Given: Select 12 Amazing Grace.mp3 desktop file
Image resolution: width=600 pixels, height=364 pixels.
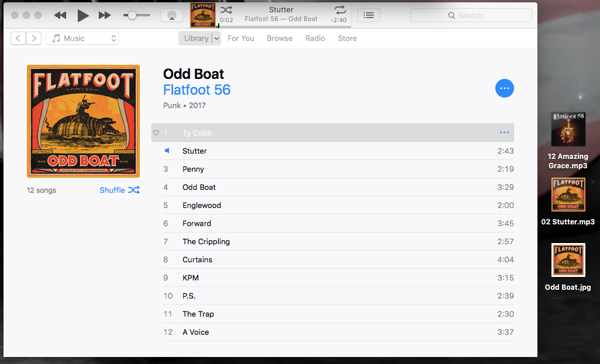Looking at the screenshot, I should coord(568,141).
